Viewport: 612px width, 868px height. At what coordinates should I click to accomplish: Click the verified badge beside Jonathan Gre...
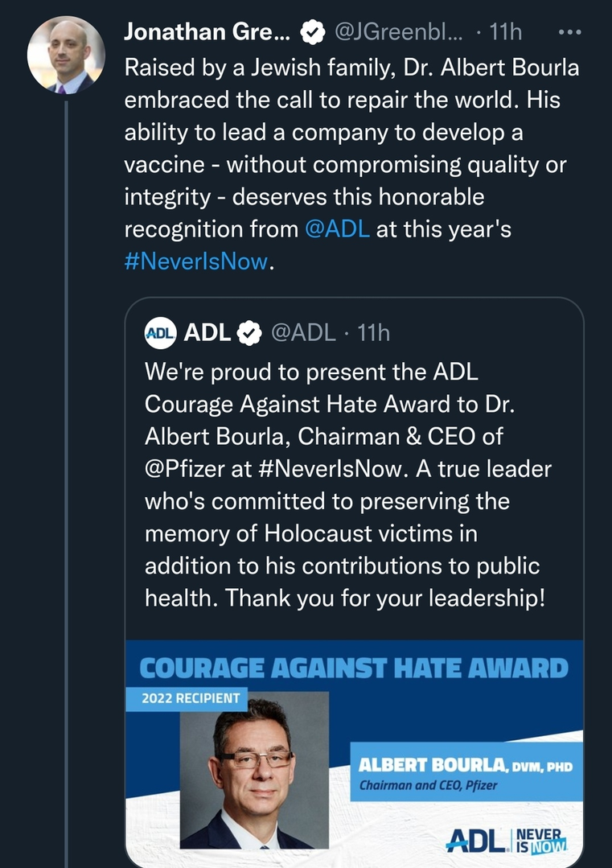pos(311,33)
